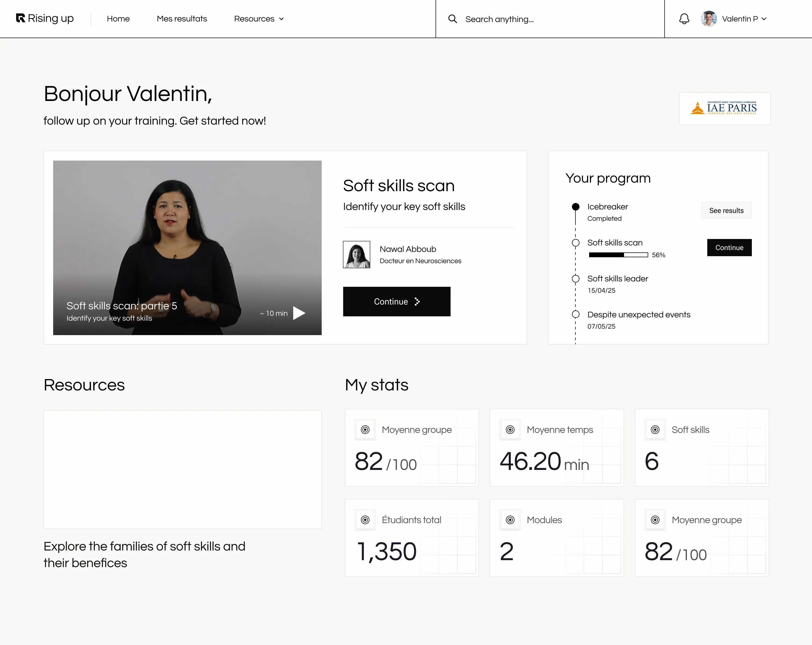The width and height of the screenshot is (812, 645).
Task: Click the Moyenne temps target icon
Action: point(510,430)
